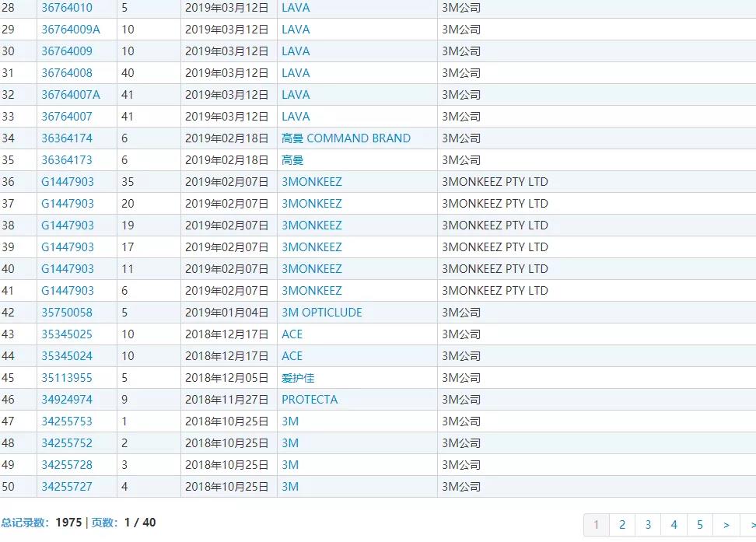Open the PROTECTA trademark link
The height and width of the screenshot is (542, 756).
[x=310, y=399]
